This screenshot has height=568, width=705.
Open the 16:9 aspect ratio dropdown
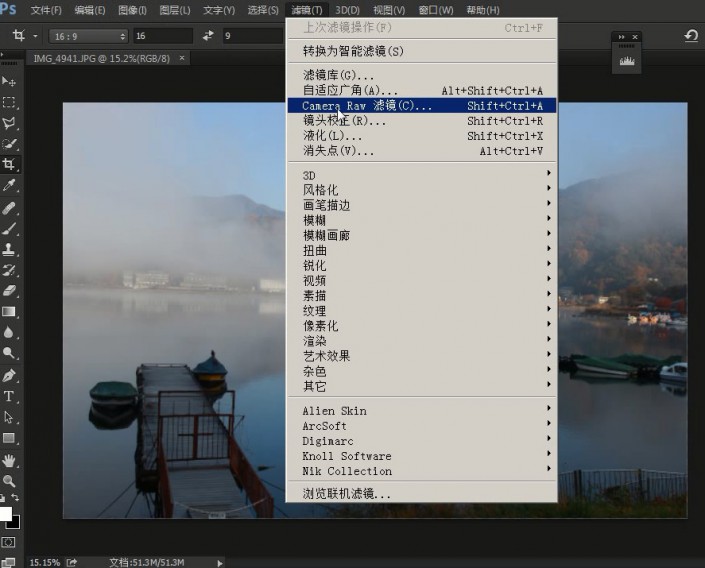click(88, 36)
